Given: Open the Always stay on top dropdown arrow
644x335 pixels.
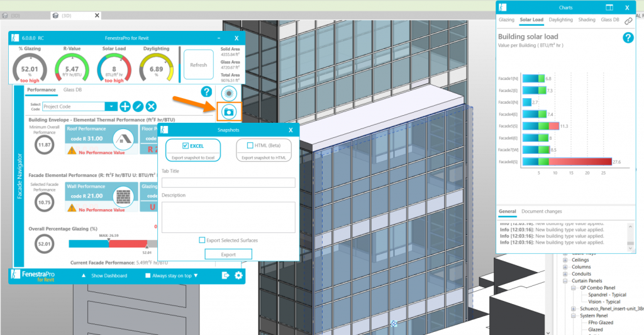Looking at the screenshot, I should tap(196, 275).
